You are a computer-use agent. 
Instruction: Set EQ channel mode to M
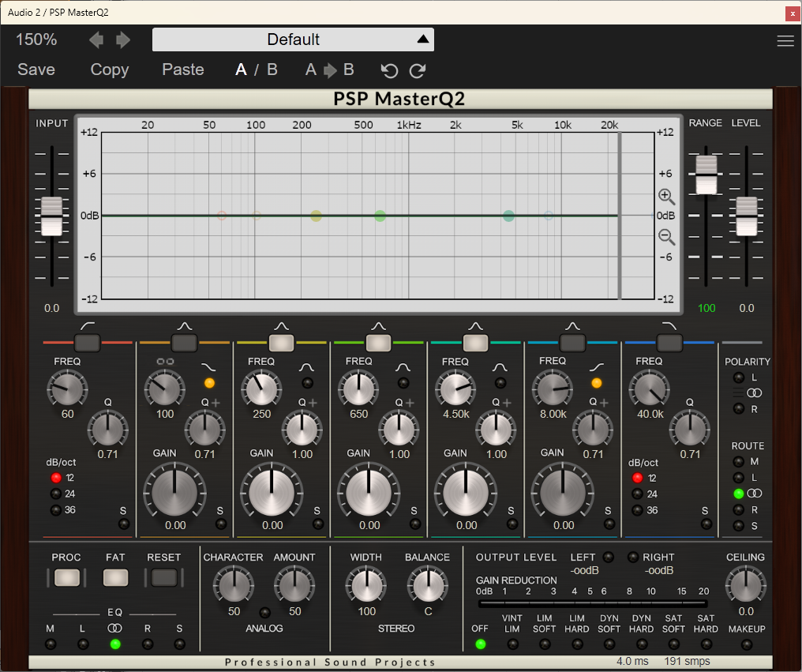click(x=51, y=644)
